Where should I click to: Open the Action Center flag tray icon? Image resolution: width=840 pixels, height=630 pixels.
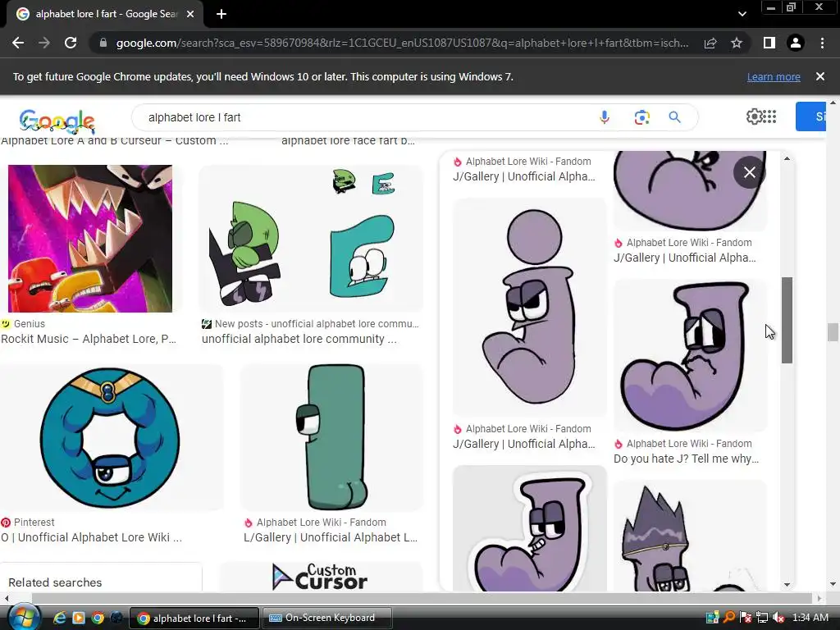[x=745, y=618]
